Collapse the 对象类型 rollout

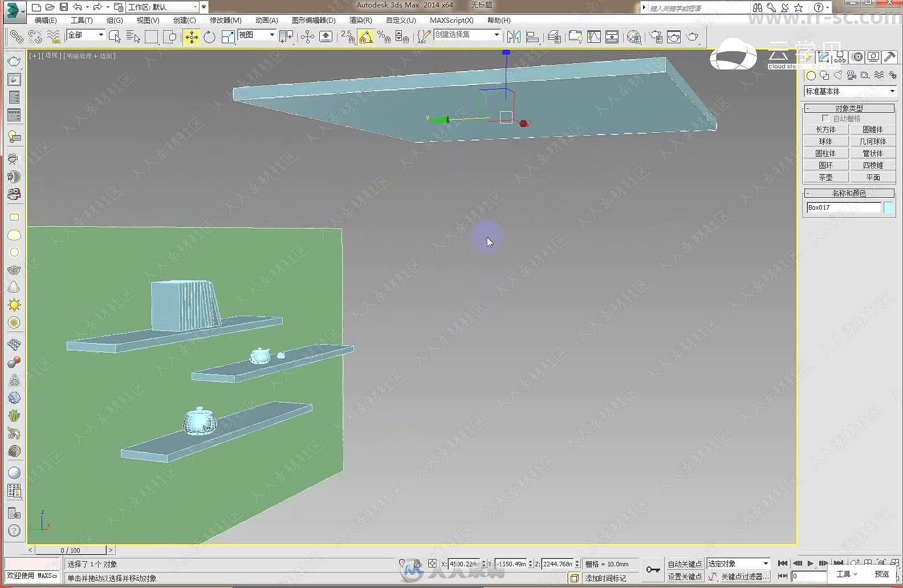point(849,108)
